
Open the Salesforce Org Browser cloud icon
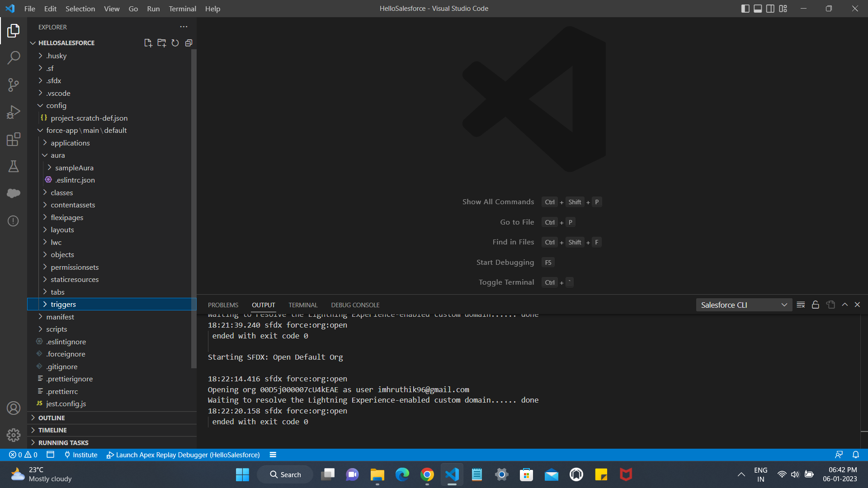click(x=14, y=193)
